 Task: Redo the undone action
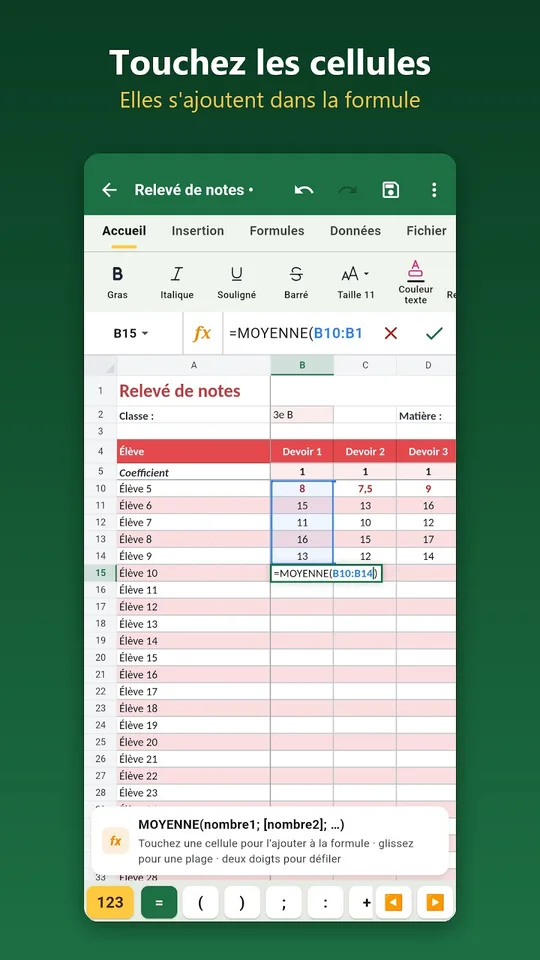[x=347, y=190]
